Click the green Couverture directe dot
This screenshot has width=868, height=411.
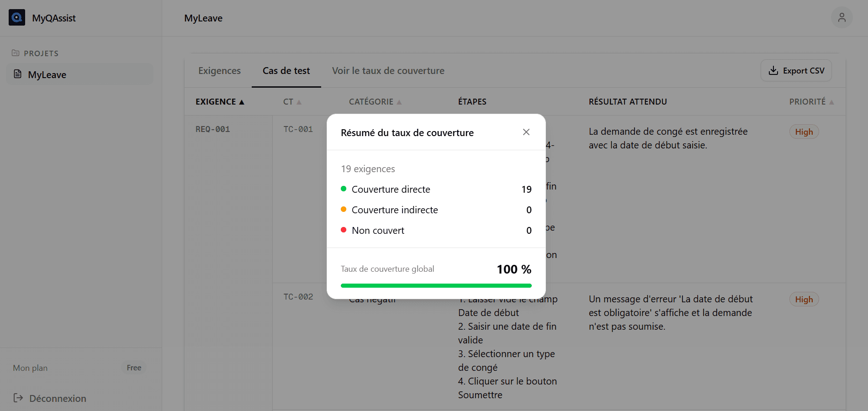click(344, 189)
